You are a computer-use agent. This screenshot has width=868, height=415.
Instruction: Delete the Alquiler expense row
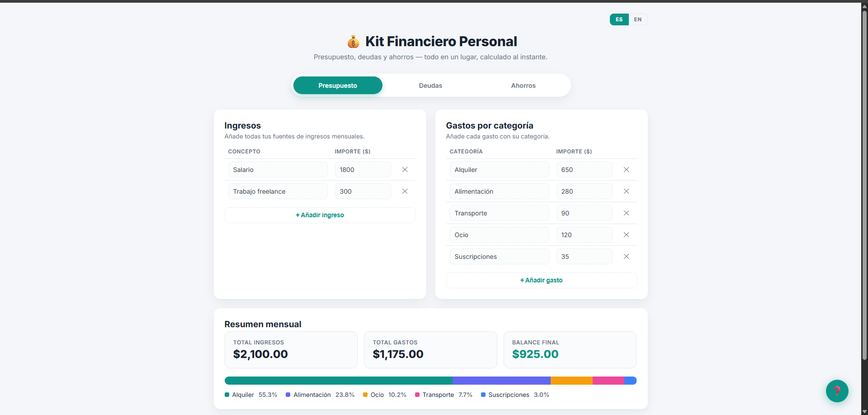[626, 170]
